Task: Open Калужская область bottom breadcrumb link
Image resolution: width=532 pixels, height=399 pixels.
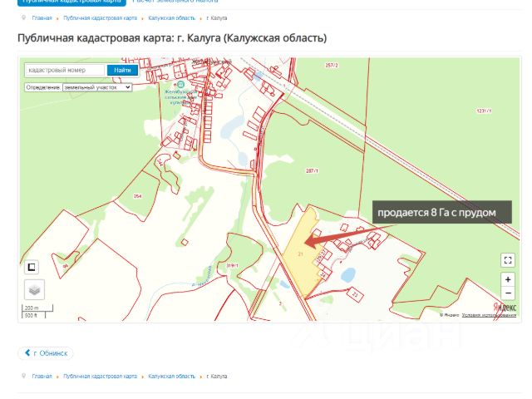Action: point(172,377)
